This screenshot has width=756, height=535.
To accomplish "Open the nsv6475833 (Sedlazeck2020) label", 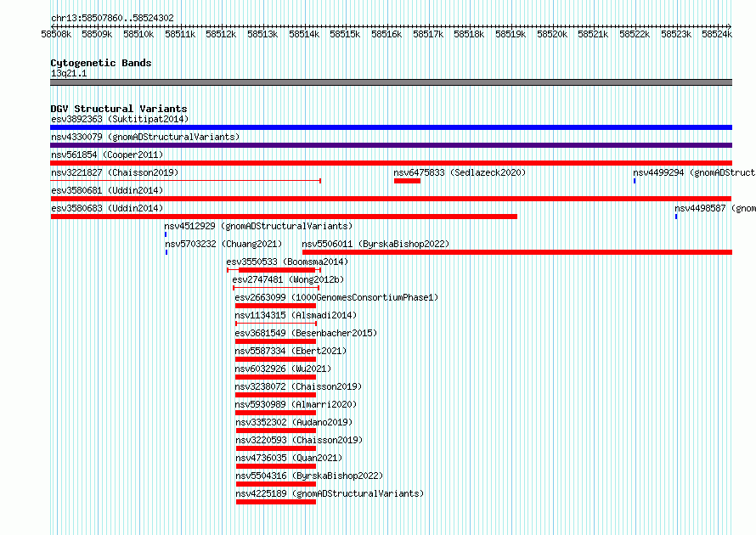I will click(460, 172).
